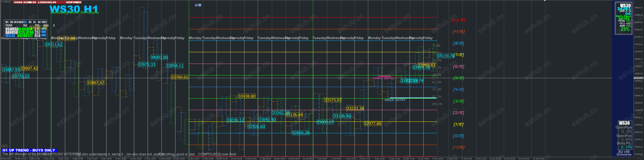644x160 pixels.
Task: Collapse the panel with the up-arrow icon
Action: click(x=196, y=5)
